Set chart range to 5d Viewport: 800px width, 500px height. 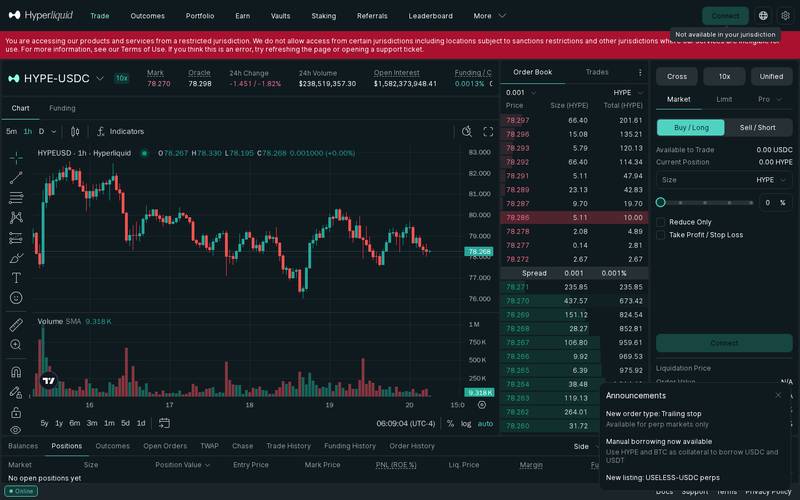click(125, 423)
